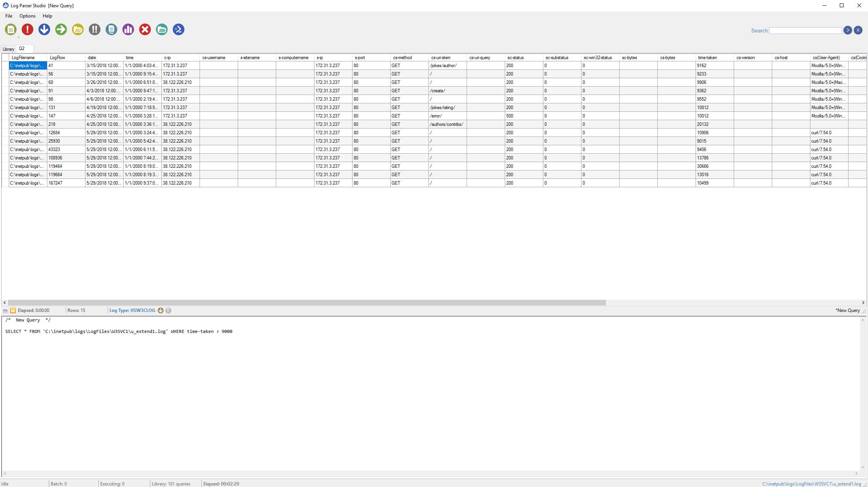Create a new query with the document icon

pos(11,29)
